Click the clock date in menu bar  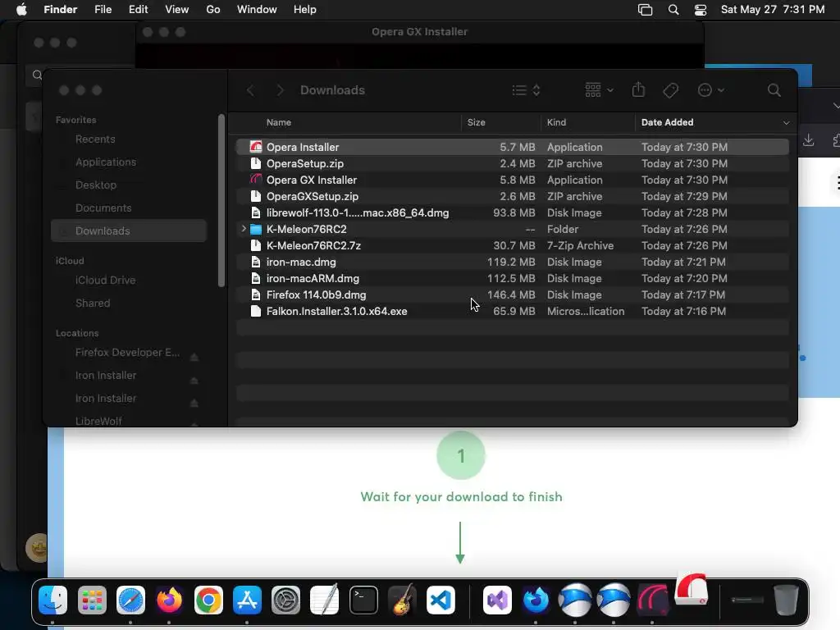773,10
